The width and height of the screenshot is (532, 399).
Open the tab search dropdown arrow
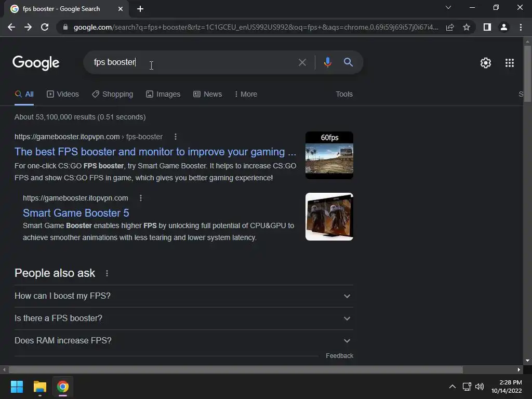pos(448,7)
